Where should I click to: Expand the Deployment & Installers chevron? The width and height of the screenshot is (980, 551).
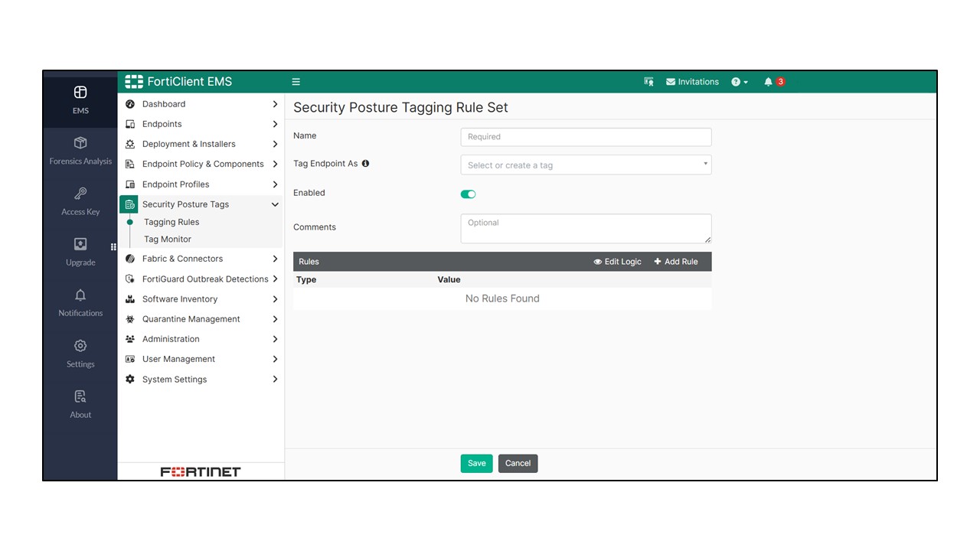pos(275,144)
